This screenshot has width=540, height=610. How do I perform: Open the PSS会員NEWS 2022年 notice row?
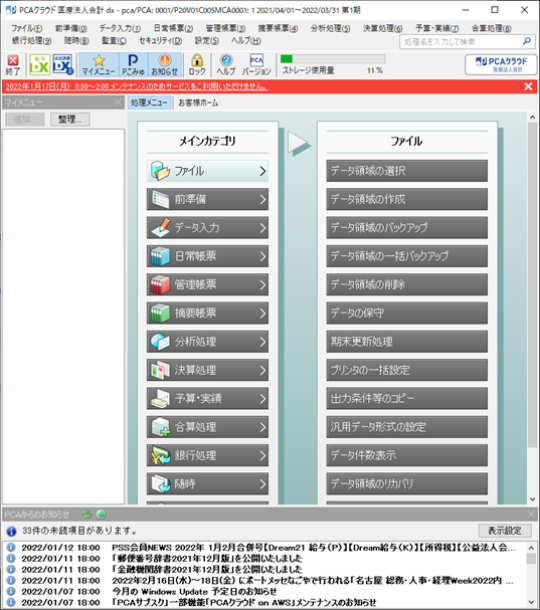265,547
